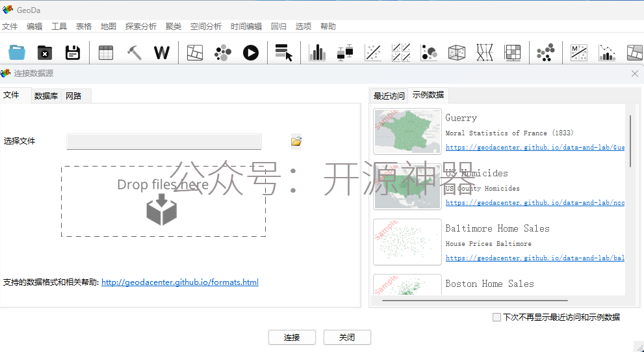Open the 探索分析 menu
Viewport: 644px width, 352px height.
pyautogui.click(x=141, y=26)
